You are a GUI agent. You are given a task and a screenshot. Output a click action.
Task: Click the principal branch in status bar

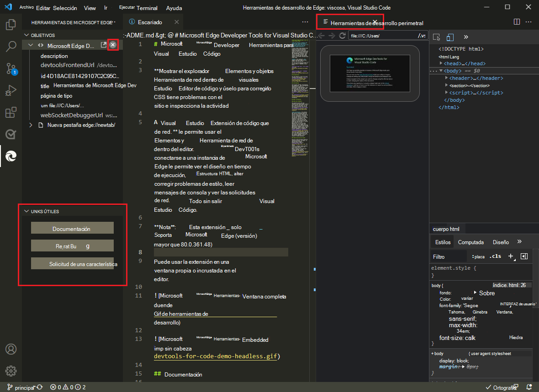21,387
